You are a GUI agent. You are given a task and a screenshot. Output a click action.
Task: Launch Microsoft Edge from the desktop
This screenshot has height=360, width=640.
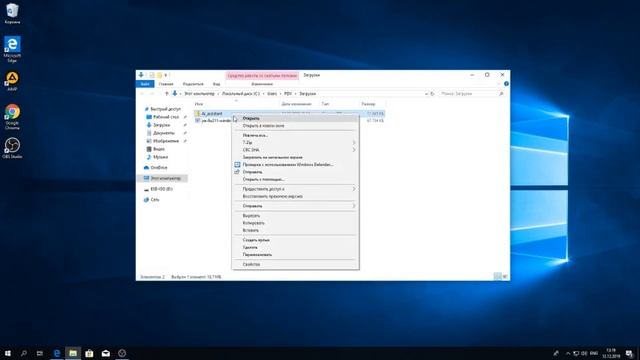(12, 49)
